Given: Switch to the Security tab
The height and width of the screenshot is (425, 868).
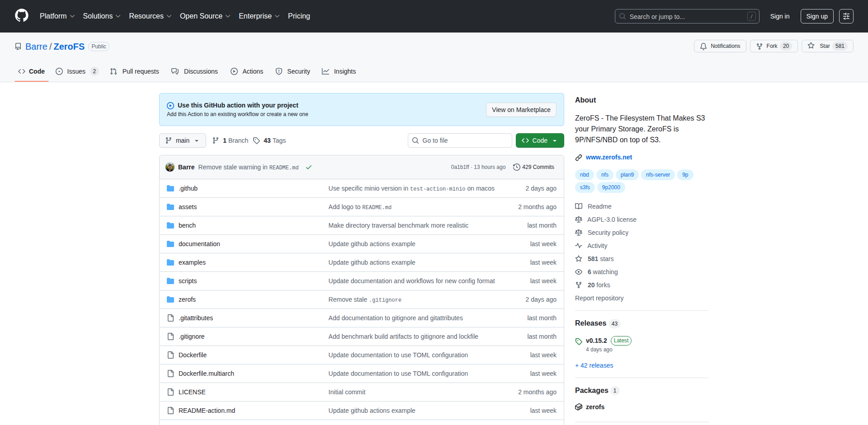Looking at the screenshot, I should [293, 71].
